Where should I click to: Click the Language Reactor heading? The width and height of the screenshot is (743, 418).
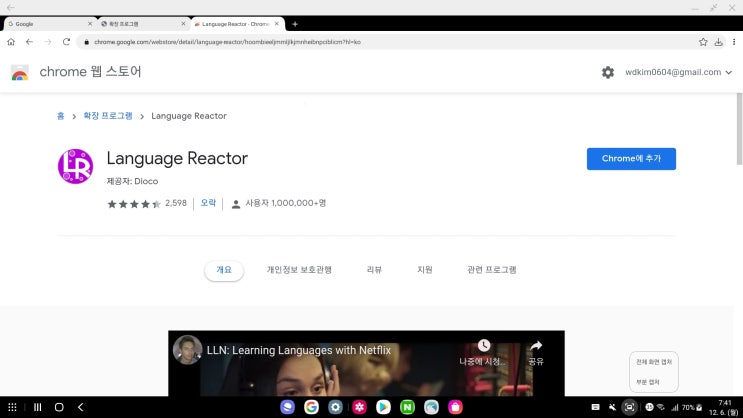point(177,158)
